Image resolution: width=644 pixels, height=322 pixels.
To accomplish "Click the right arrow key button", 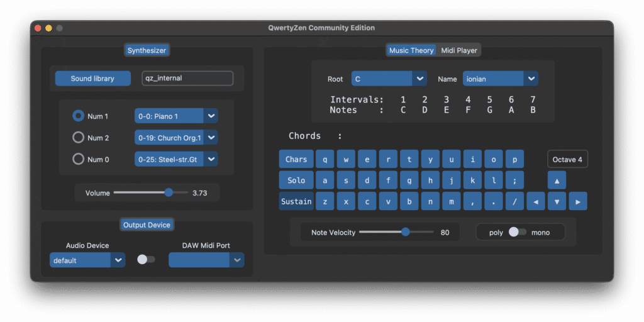I will [578, 201].
